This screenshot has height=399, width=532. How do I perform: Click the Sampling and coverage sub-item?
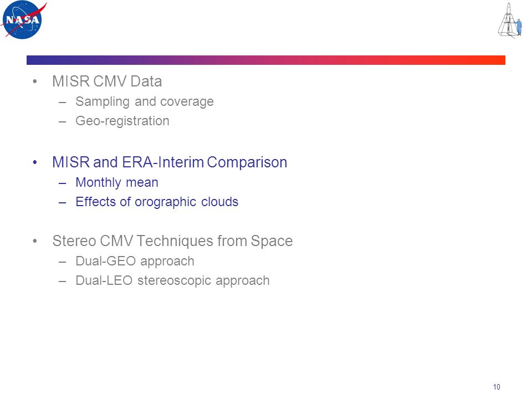click(145, 102)
